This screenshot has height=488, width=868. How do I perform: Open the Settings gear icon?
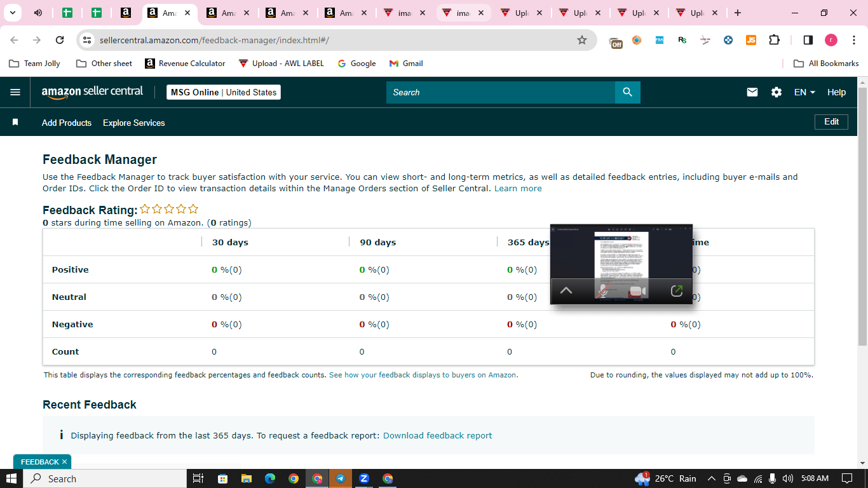pos(776,92)
